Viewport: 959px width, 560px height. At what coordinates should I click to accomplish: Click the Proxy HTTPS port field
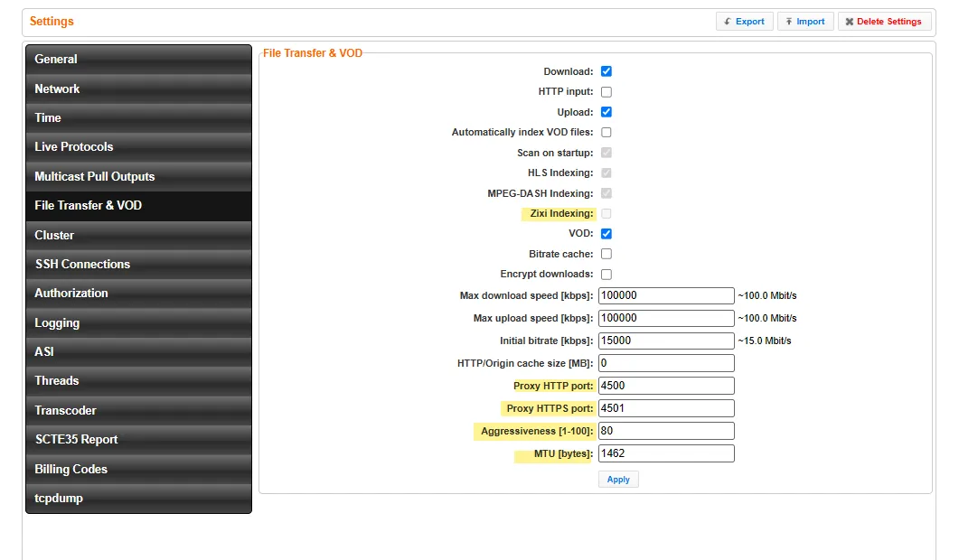pyautogui.click(x=666, y=408)
